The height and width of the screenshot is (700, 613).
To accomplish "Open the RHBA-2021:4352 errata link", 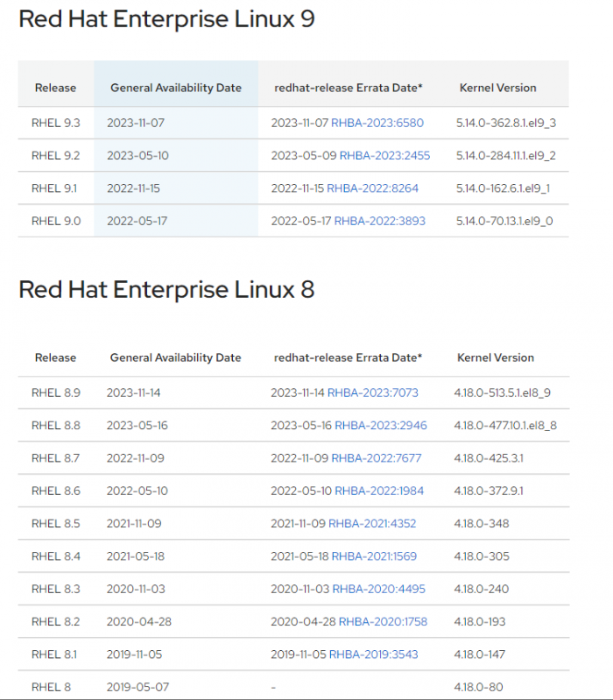I will coord(372,523).
